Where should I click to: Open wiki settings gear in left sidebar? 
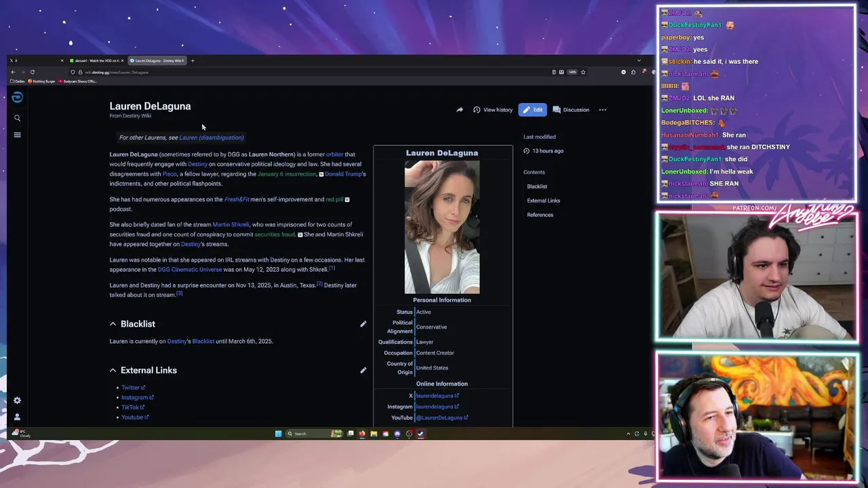[17, 401]
